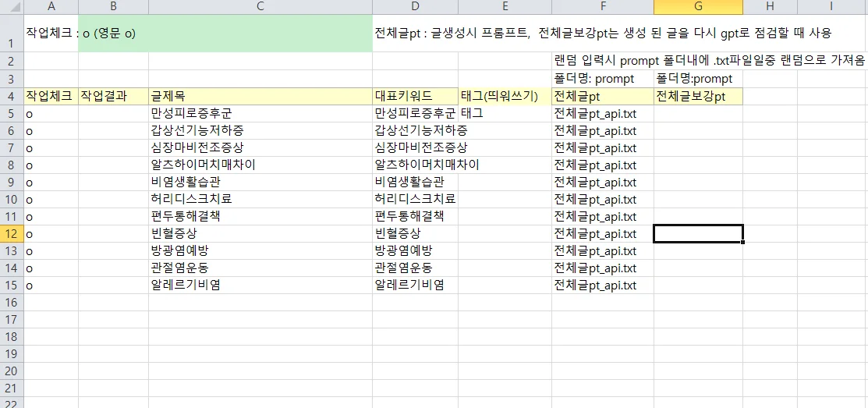Select row 16 header
Viewport: 868px width, 408px height.
pyautogui.click(x=12, y=302)
